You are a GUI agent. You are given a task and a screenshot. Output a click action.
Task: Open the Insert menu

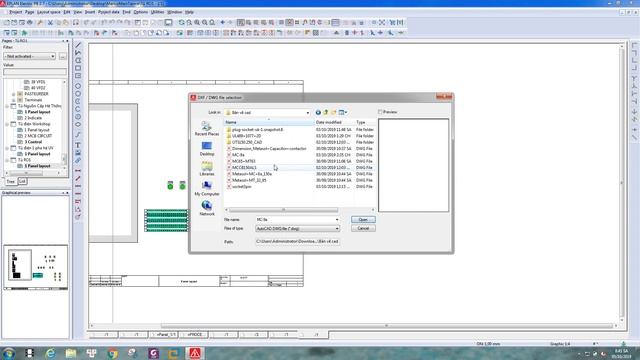pyautogui.click(x=90, y=12)
